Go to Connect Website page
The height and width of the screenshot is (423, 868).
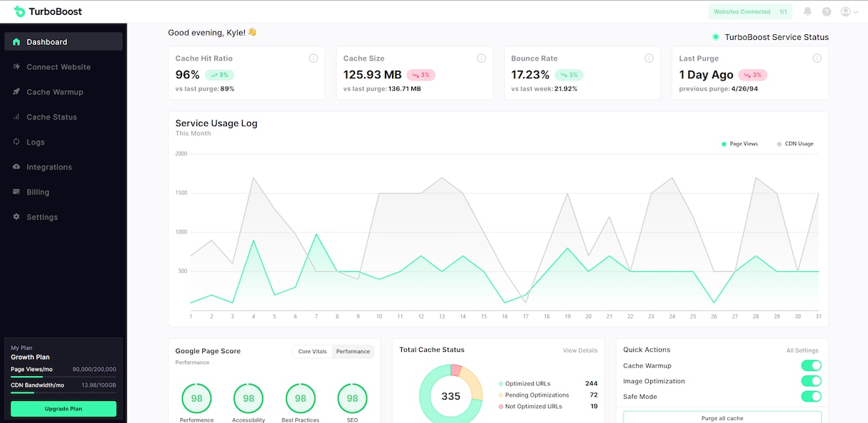click(x=63, y=67)
